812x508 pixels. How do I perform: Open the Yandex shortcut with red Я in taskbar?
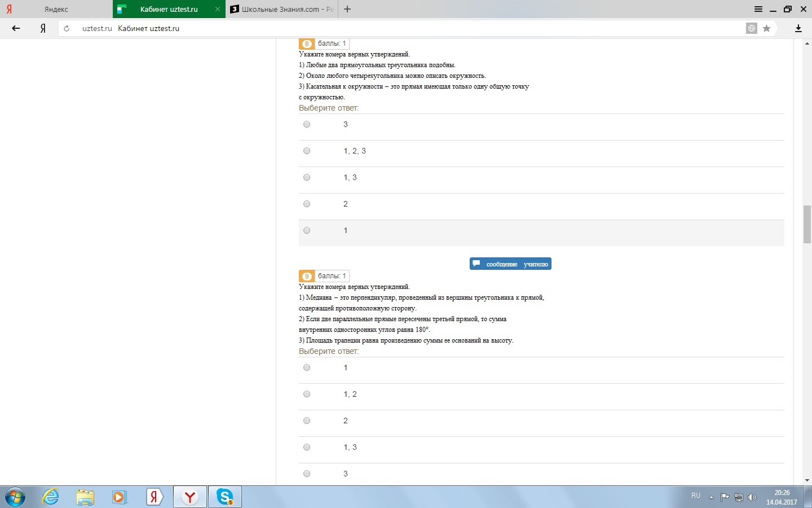click(155, 497)
